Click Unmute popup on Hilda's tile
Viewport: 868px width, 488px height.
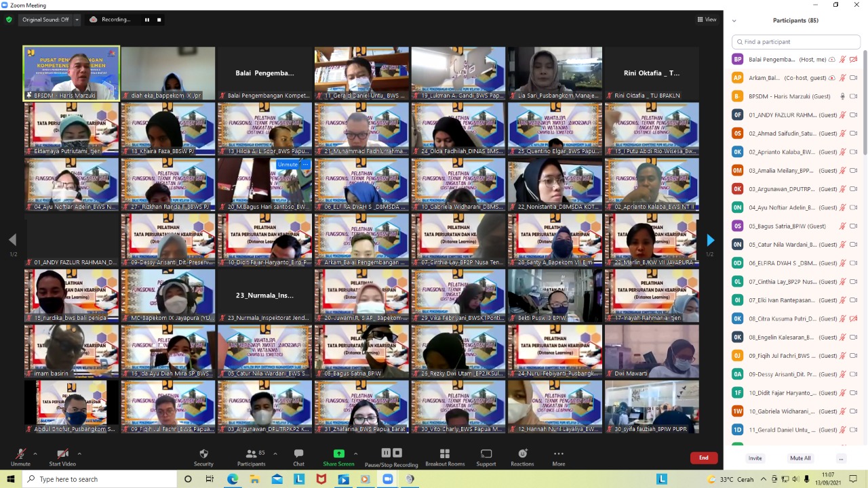[288, 164]
